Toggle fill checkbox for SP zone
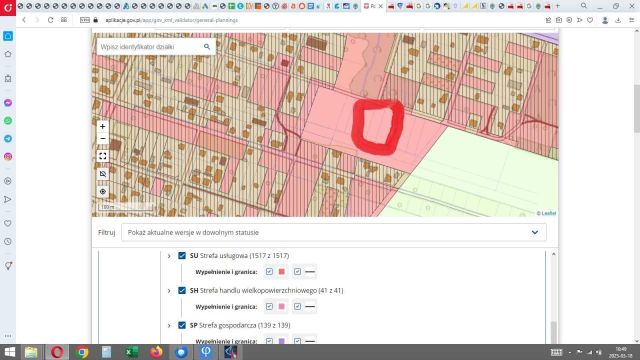 point(269,340)
